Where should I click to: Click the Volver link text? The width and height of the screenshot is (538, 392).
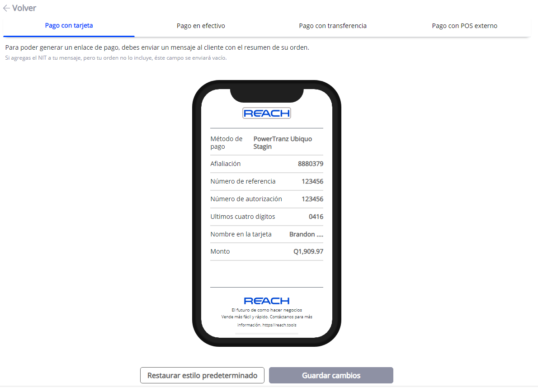(24, 8)
